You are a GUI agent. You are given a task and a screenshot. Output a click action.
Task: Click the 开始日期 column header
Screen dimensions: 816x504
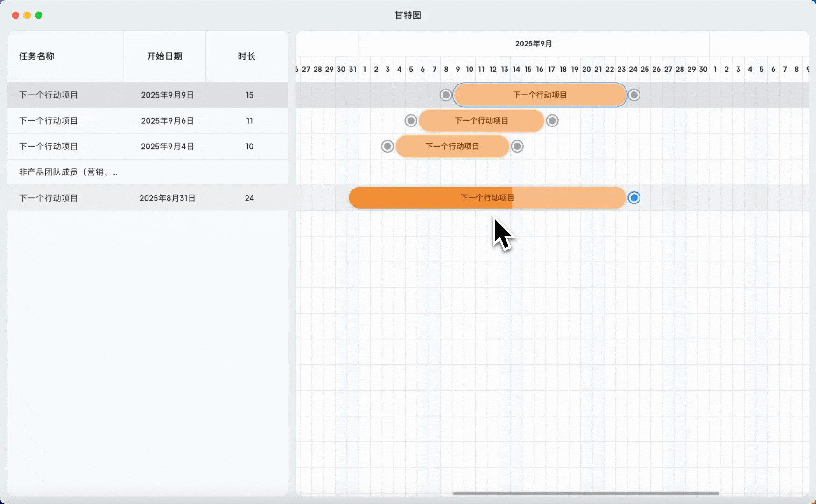(x=164, y=56)
